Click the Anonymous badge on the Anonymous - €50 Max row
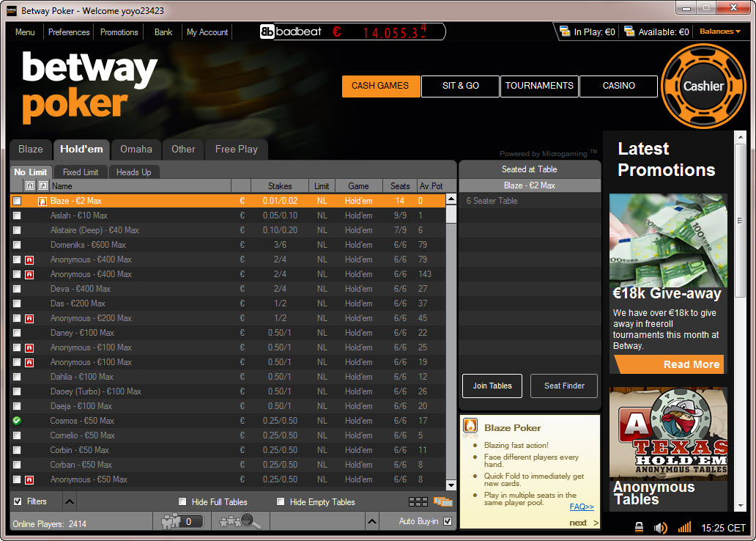This screenshot has height=541, width=756. coord(29,479)
